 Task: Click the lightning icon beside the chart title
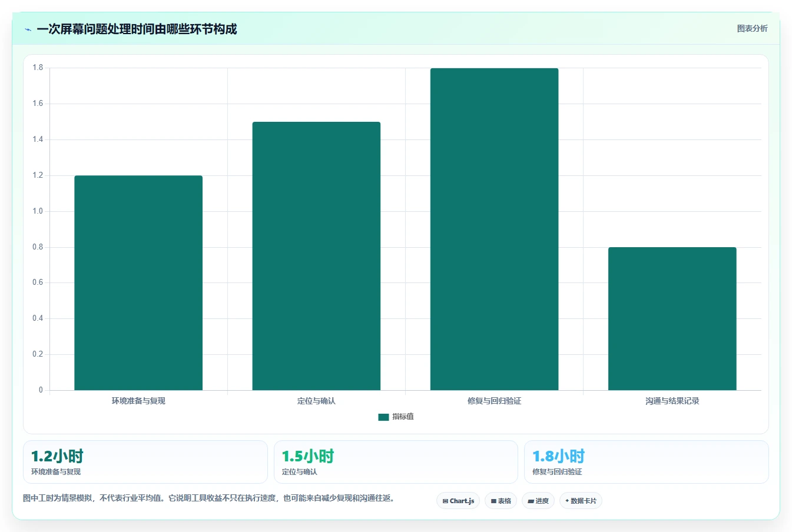click(x=28, y=29)
